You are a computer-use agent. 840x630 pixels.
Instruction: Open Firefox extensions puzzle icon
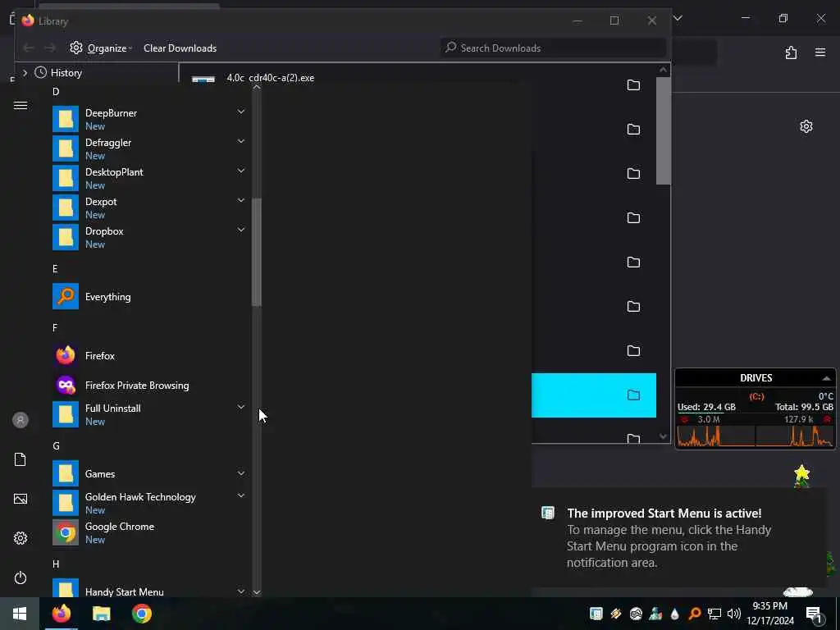click(792, 52)
